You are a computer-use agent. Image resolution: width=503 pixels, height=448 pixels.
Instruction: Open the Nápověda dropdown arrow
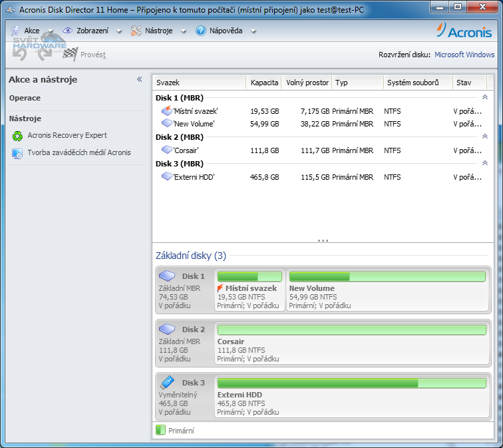pos(253,31)
